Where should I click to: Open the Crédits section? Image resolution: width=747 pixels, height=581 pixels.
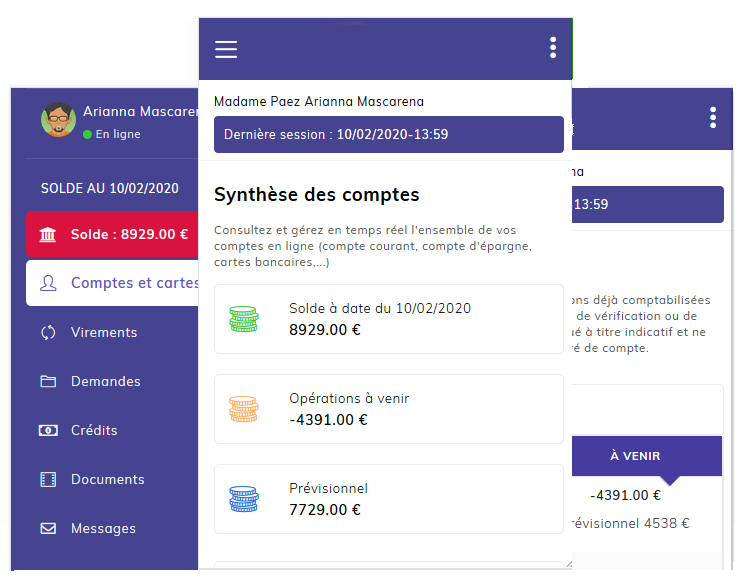click(x=94, y=430)
